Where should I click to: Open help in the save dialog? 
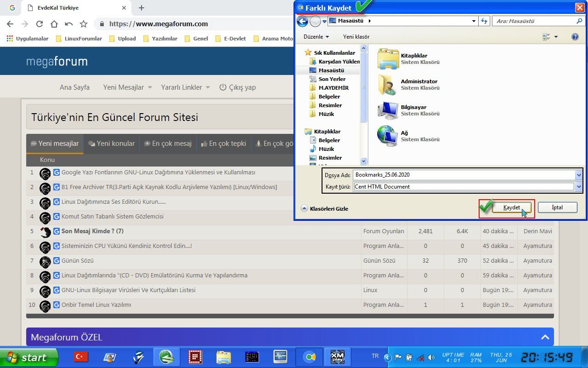coord(575,37)
